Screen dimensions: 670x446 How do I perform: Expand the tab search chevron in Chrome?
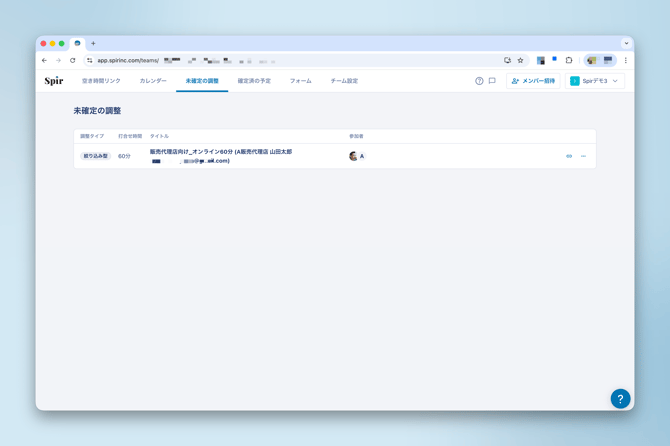(626, 43)
